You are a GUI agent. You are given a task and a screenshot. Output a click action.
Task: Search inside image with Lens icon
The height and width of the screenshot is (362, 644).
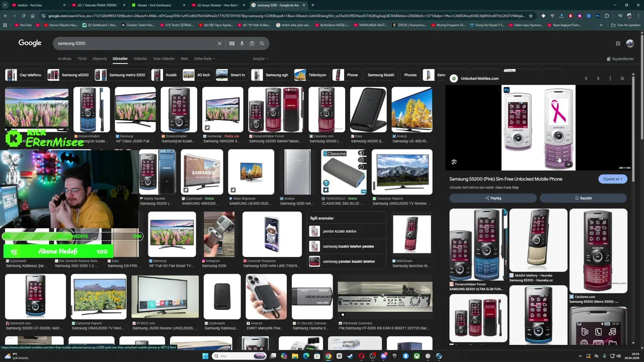tap(454, 162)
